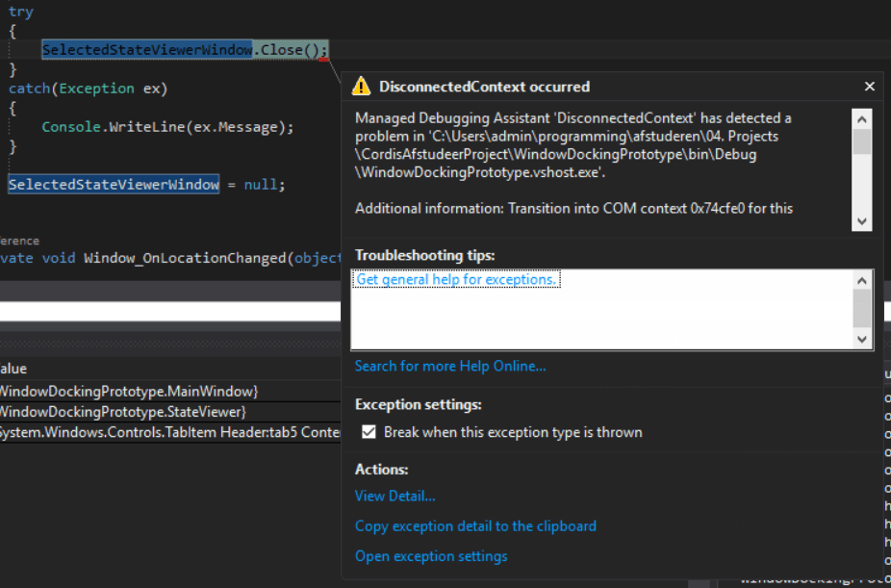
Task: Open Search for more Help Online link
Action: pyautogui.click(x=450, y=366)
